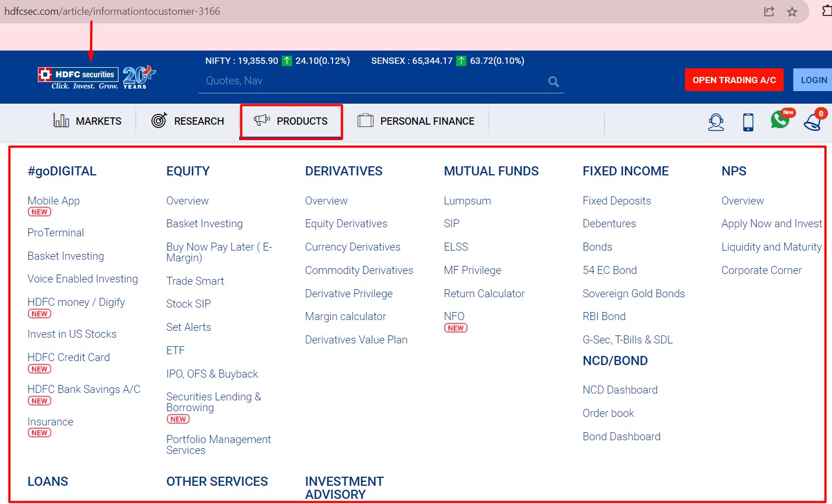Image resolution: width=832 pixels, height=504 pixels.
Task: Open the MF Privilege link
Action: pyautogui.click(x=472, y=271)
